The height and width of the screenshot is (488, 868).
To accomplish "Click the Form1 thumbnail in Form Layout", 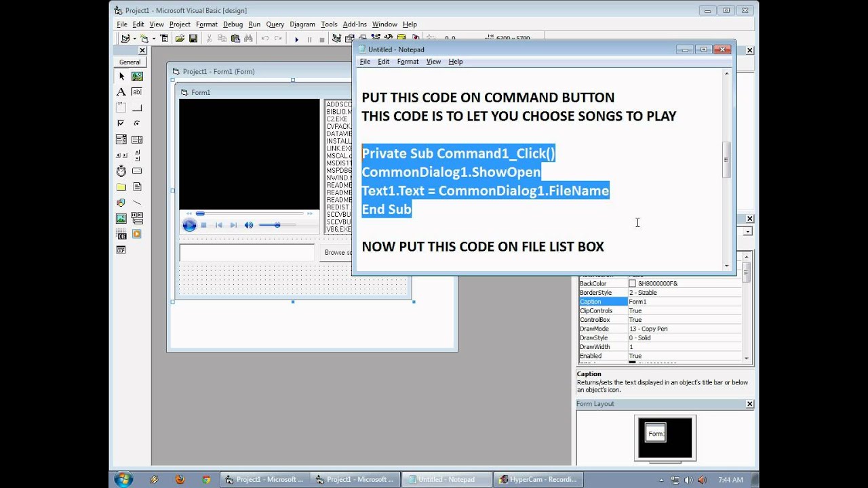I will click(656, 433).
